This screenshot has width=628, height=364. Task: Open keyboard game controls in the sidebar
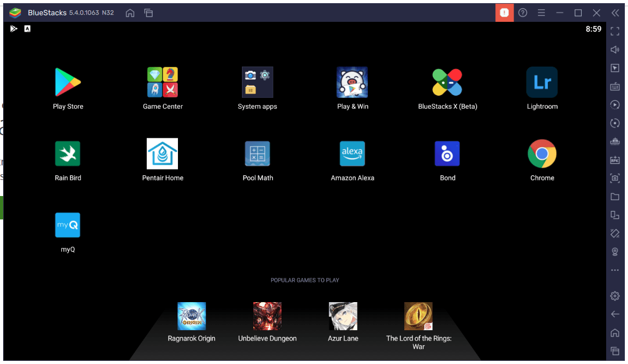(x=615, y=86)
